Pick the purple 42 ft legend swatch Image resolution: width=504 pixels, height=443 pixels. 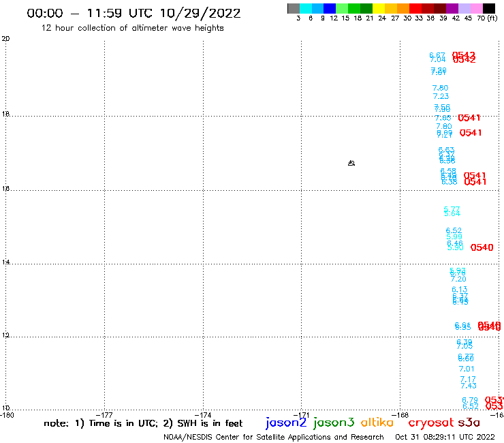click(452, 8)
